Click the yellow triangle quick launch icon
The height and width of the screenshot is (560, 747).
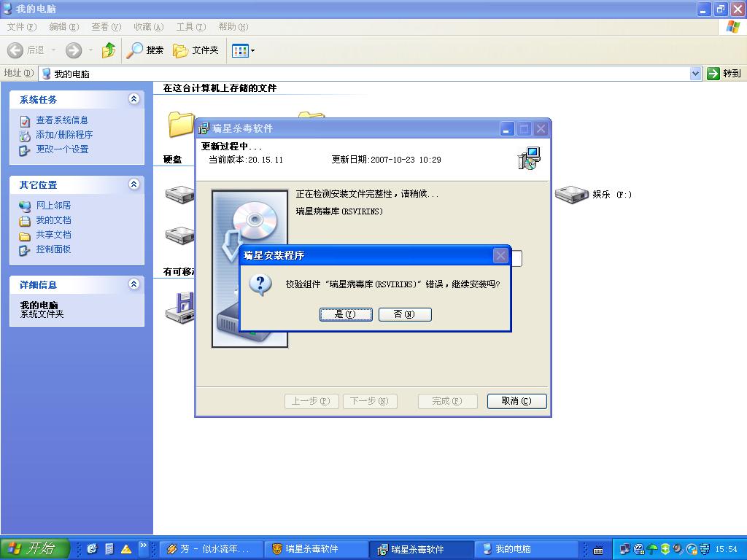coord(126,550)
